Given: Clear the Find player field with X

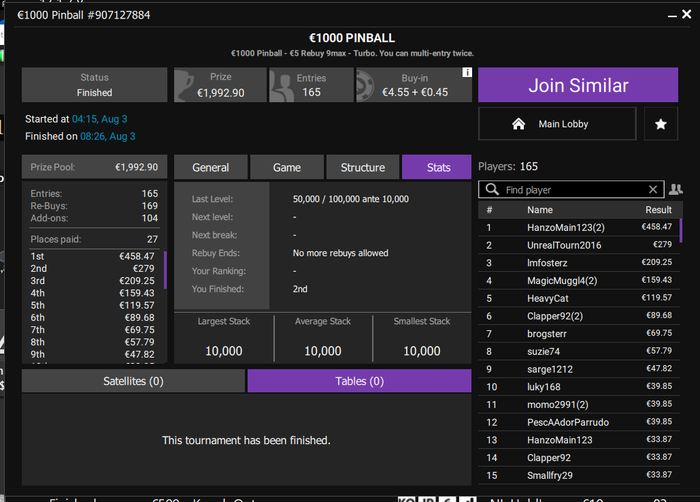Looking at the screenshot, I should pyautogui.click(x=653, y=189).
